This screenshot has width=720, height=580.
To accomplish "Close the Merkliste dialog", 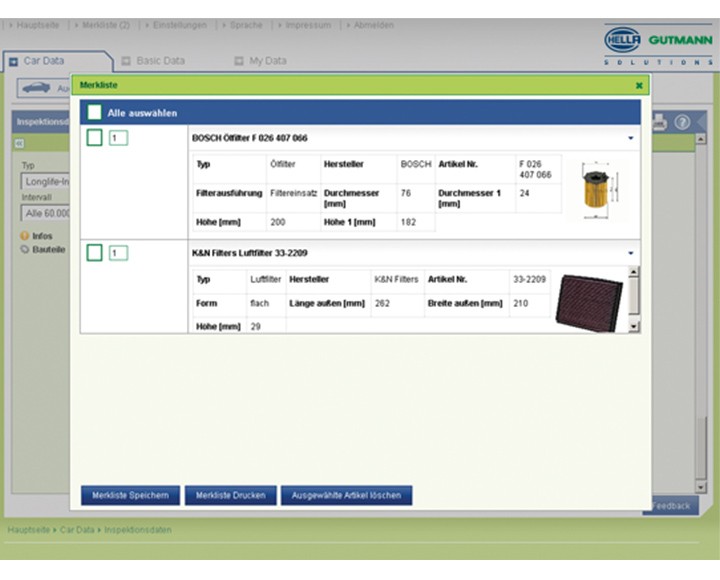I will [x=638, y=86].
